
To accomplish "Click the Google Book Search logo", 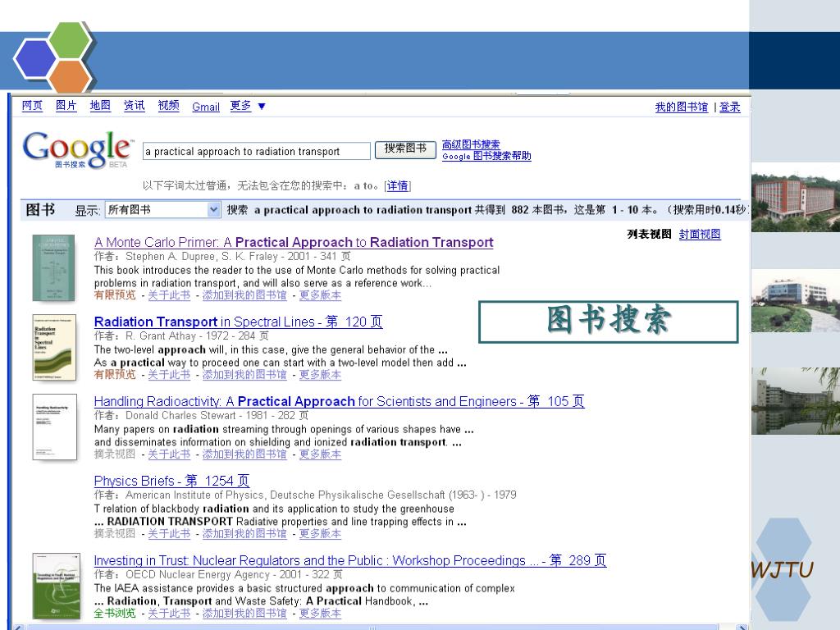I will tap(77, 149).
